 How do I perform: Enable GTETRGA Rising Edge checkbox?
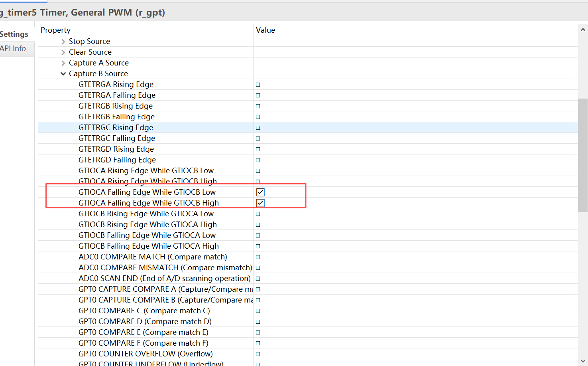258,85
